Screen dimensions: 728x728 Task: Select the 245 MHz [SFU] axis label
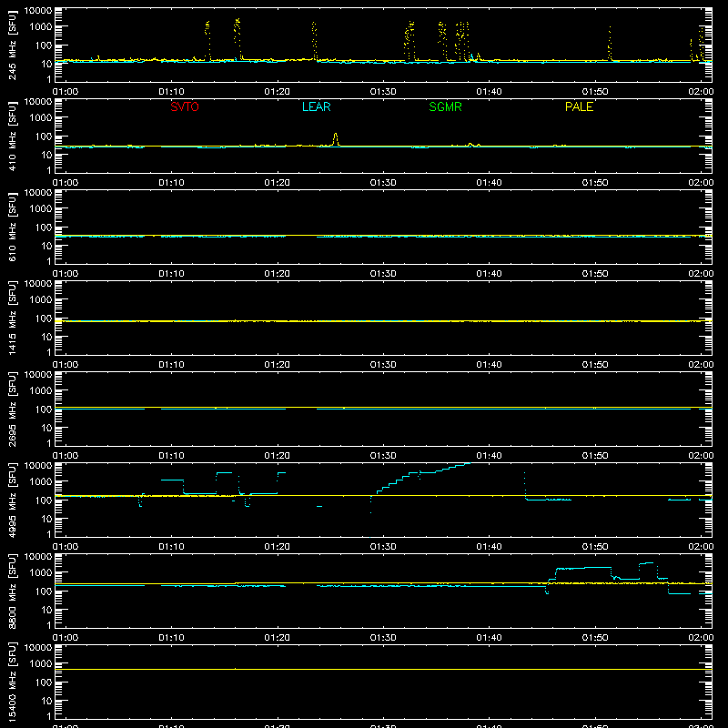click(x=12, y=45)
